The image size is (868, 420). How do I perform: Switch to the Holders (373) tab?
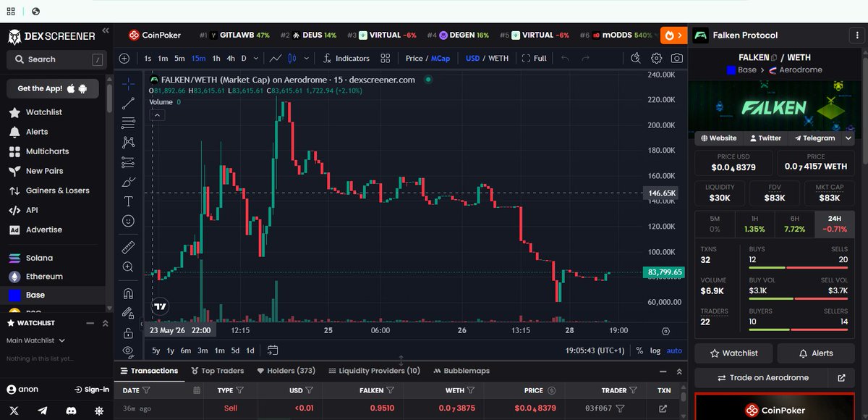(x=286, y=371)
